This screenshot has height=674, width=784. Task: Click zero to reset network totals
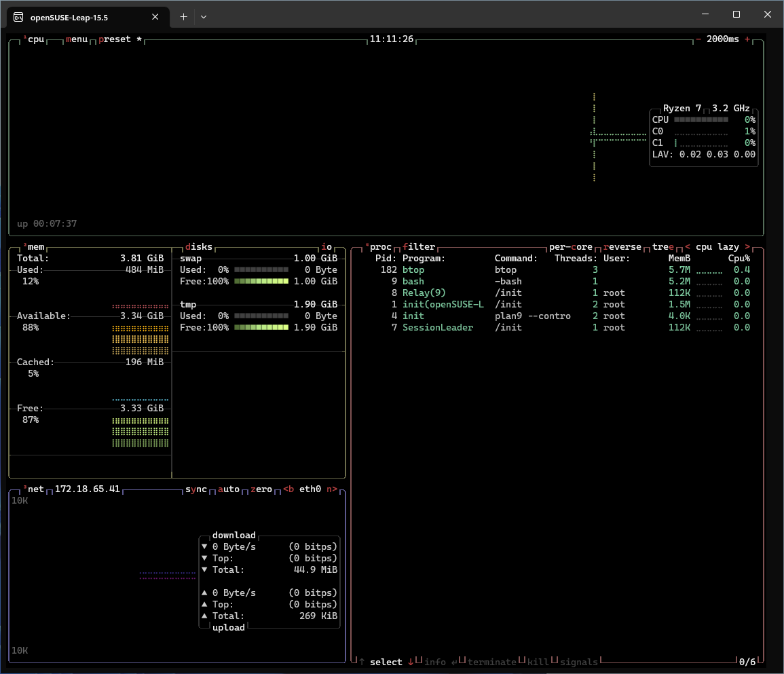[261, 489]
